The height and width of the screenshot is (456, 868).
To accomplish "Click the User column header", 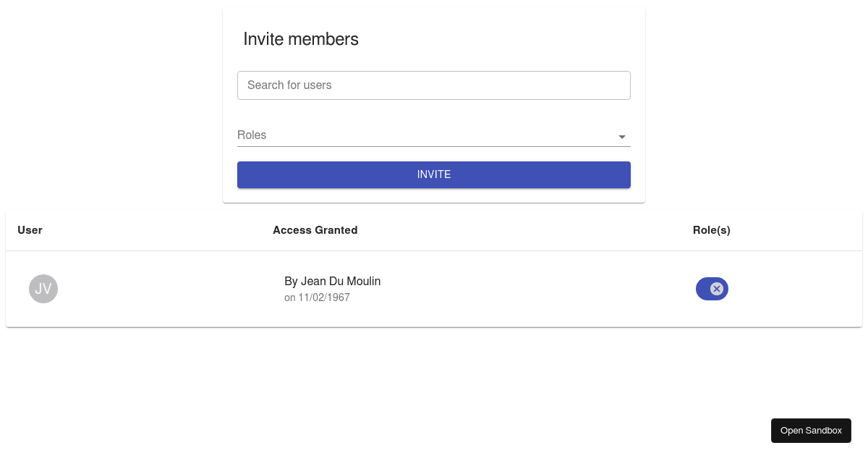I will tap(30, 230).
